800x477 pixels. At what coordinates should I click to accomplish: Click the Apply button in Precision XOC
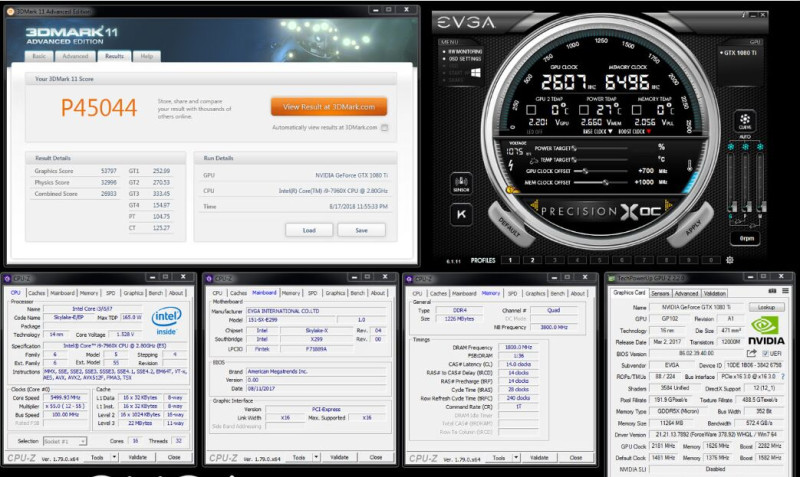(x=692, y=227)
